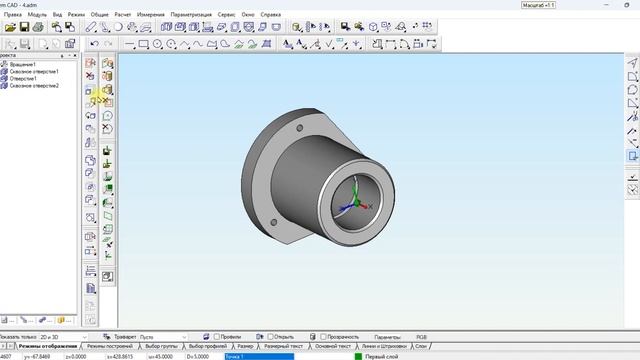Open the Сервис menu
640x360 pixels.
[x=226, y=14]
